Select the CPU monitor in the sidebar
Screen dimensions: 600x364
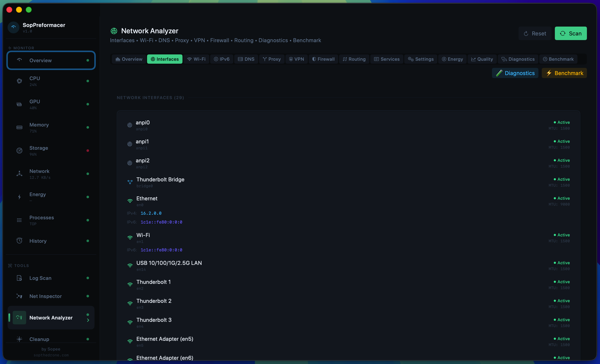tap(51, 81)
